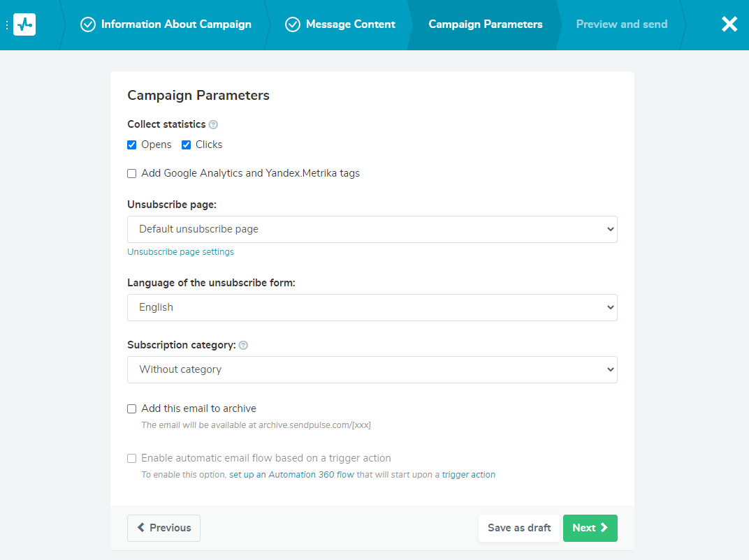The width and height of the screenshot is (749, 560).
Task: Open the Subscription category dropdown
Action: (372, 369)
